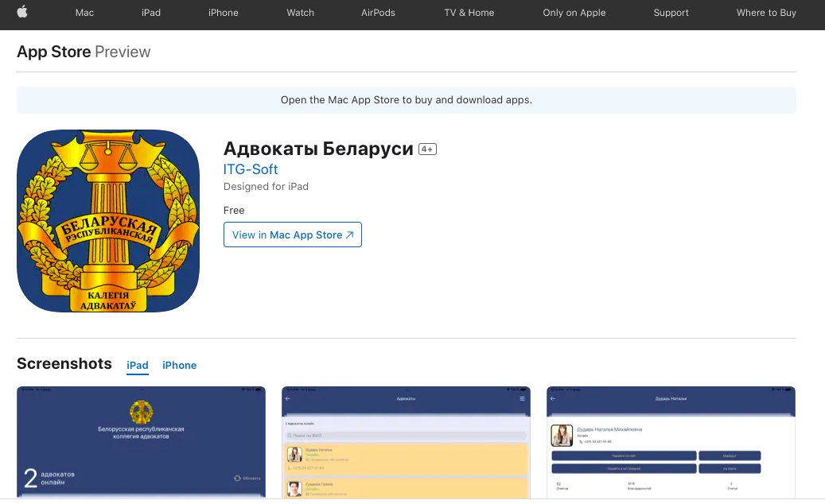Click the 'Open the Mac App Store' banner text

407,100
